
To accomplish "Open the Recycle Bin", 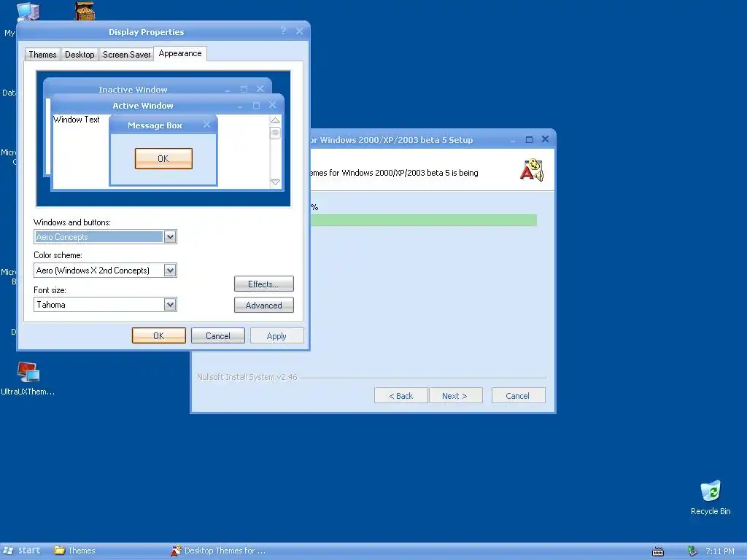I will pyautogui.click(x=711, y=497).
